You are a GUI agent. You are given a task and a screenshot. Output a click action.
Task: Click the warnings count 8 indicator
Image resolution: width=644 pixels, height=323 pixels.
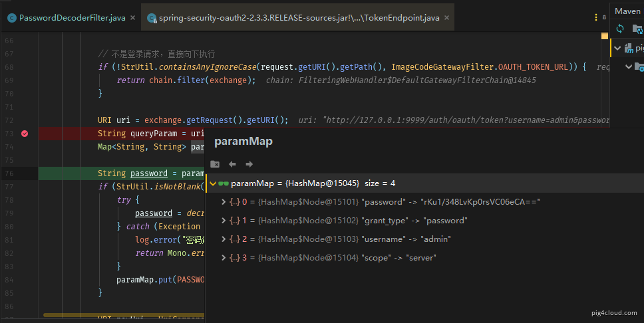(604, 17)
